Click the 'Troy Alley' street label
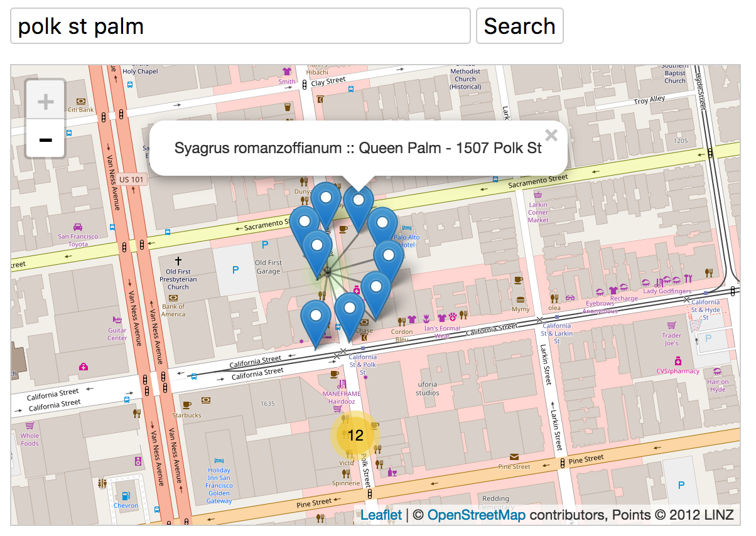 (649, 100)
